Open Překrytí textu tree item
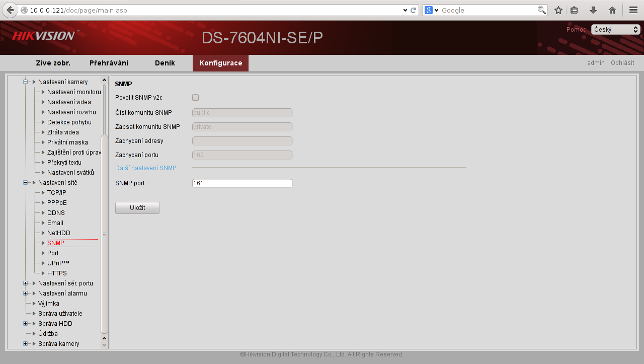Screen dimensions: 644x364 64,163
